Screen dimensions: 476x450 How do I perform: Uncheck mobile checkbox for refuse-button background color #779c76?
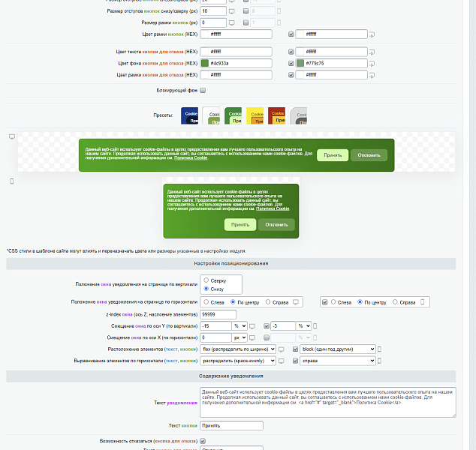click(291, 64)
